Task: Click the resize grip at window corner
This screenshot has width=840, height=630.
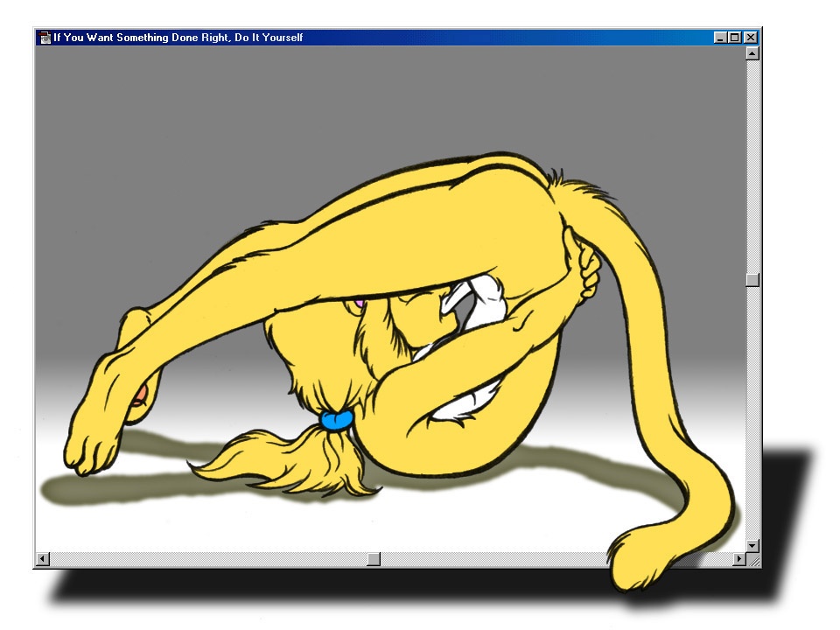Action: pyautogui.click(x=753, y=560)
